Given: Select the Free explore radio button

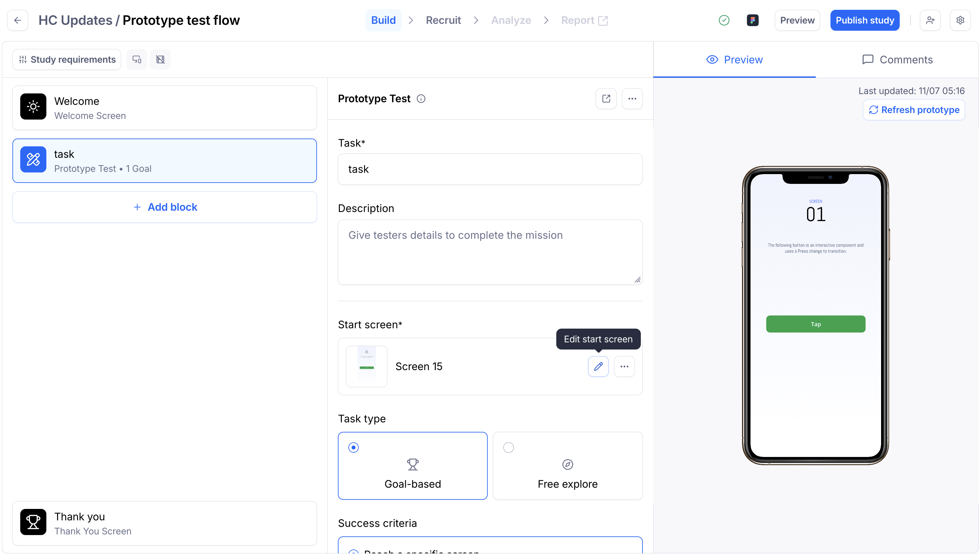Looking at the screenshot, I should pyautogui.click(x=508, y=448).
